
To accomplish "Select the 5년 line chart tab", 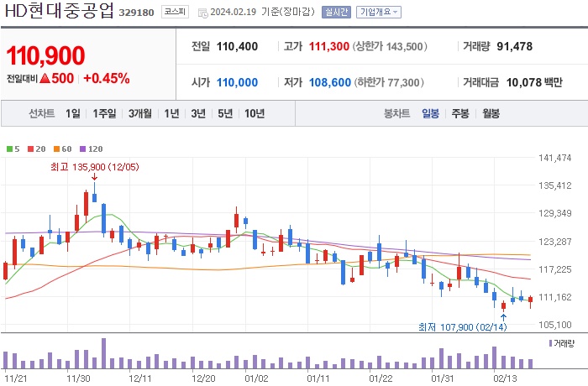I will (225, 113).
